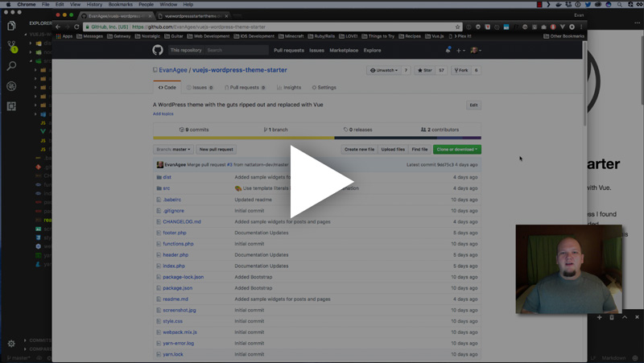Switch to the Pull requests repo tab

pos(245,88)
